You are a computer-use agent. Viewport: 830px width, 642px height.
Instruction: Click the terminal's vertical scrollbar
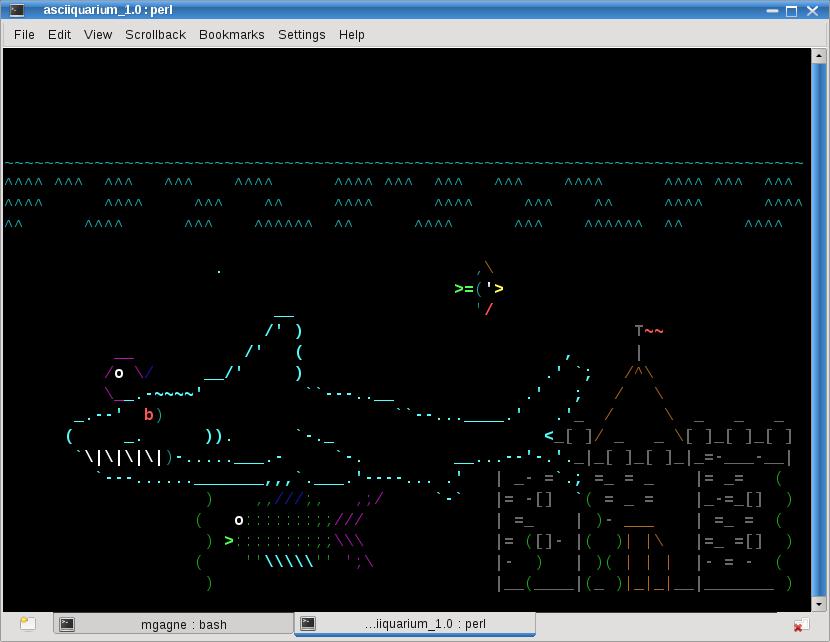[x=818, y=330]
